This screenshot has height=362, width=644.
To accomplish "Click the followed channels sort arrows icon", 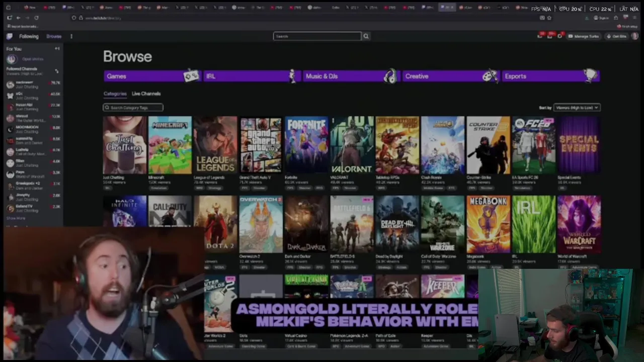I will click(56, 71).
